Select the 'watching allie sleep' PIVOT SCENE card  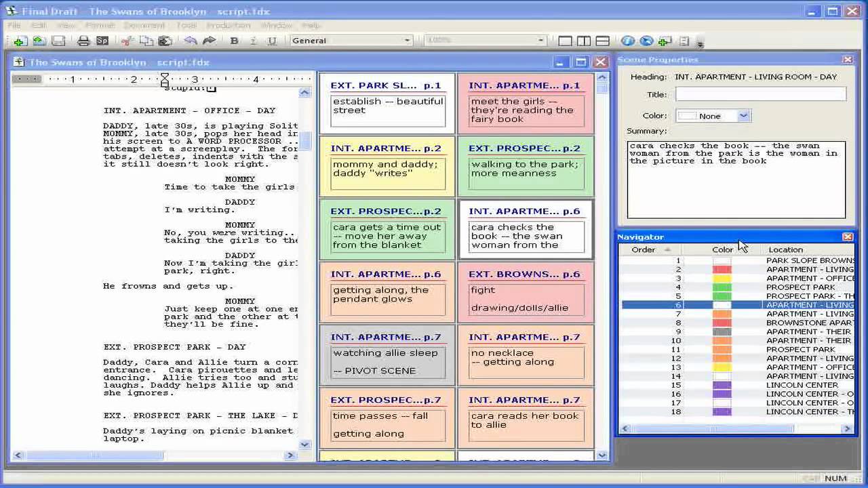coord(387,356)
